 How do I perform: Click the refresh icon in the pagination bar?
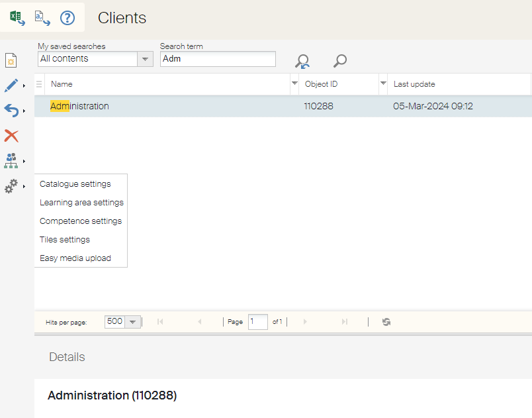coord(386,321)
